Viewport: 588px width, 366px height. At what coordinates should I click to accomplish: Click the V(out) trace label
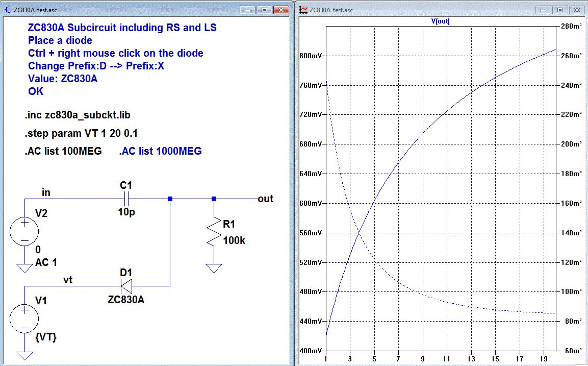(440, 21)
